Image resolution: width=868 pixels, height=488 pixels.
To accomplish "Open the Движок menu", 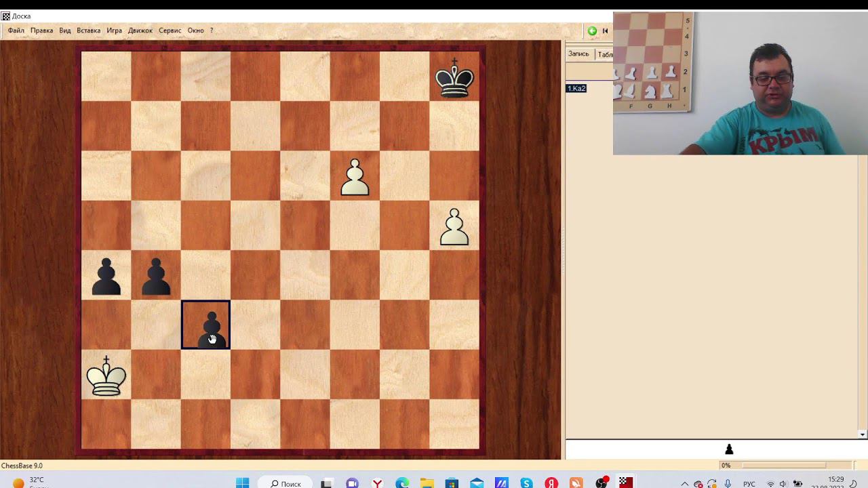I will [x=140, y=30].
